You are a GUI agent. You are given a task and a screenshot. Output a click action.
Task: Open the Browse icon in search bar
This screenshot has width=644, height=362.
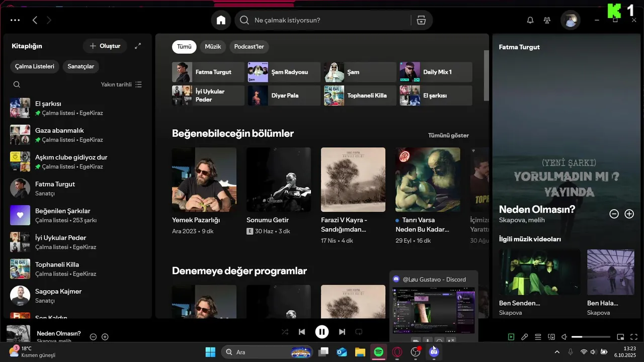coord(421,20)
